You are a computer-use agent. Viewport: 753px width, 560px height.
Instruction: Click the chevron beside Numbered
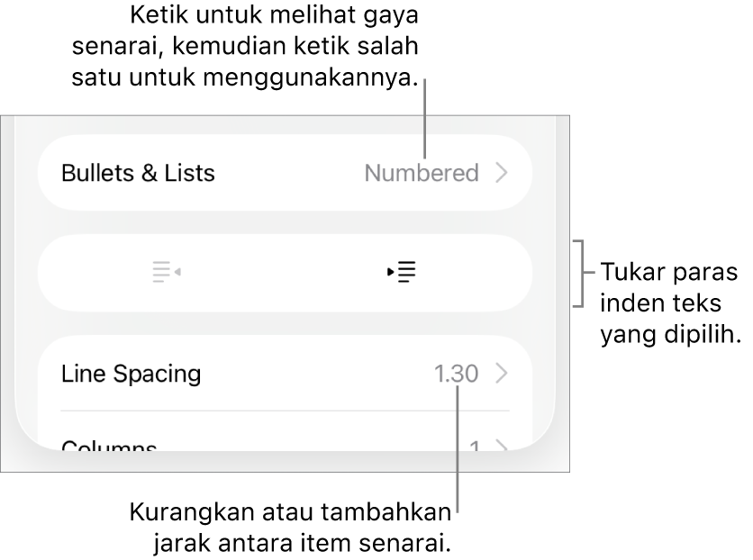click(x=502, y=173)
